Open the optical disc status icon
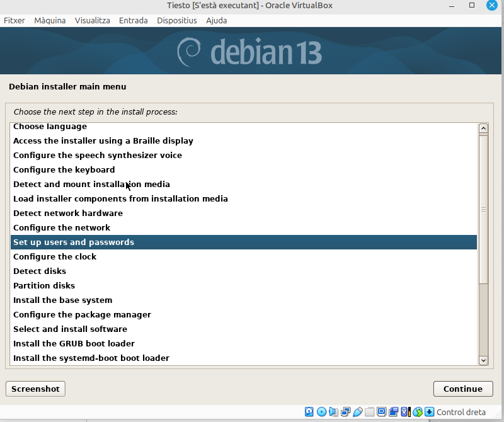Viewport: 504px width, 422px height. coord(321,412)
